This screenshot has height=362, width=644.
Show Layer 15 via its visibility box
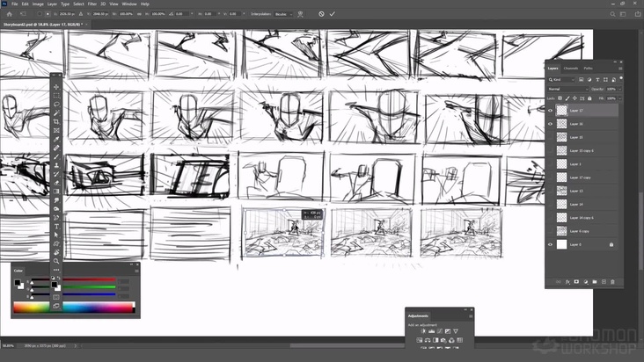(x=551, y=137)
